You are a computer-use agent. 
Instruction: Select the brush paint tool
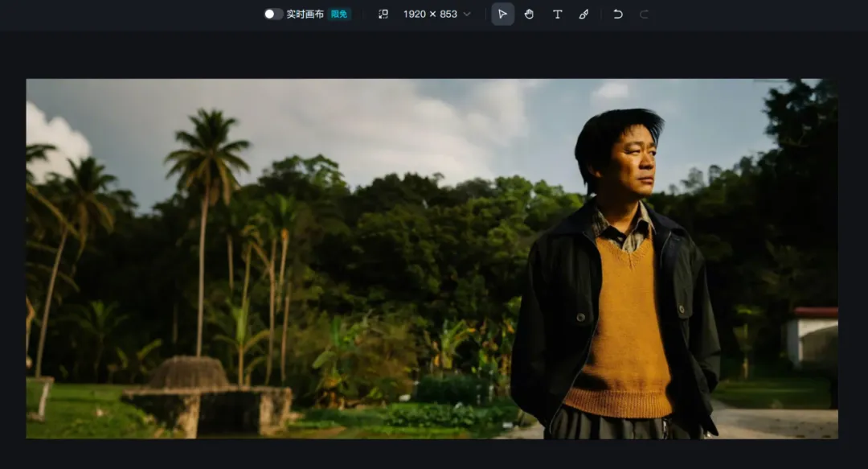[584, 14]
